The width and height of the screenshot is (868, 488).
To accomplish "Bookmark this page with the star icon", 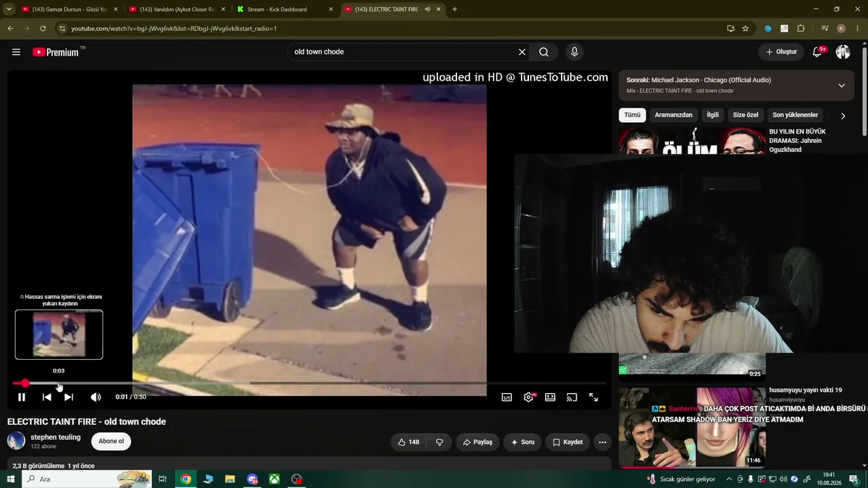I will (x=745, y=28).
